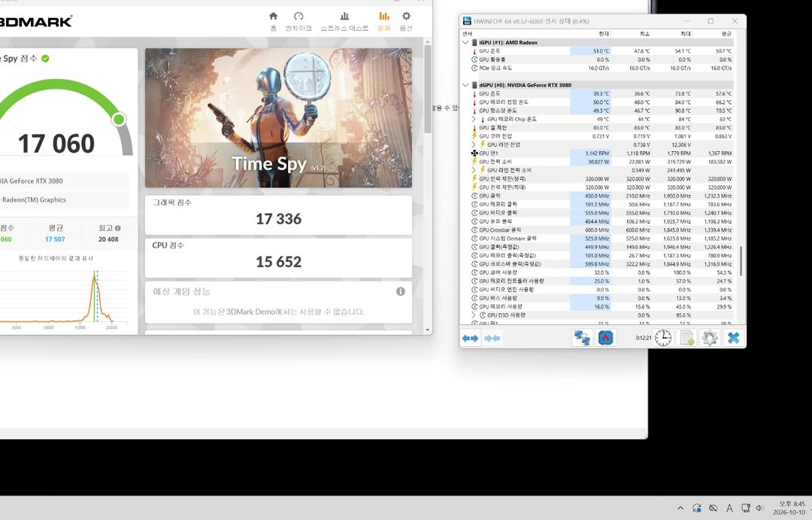
Task: Click the average score 17 507 link
Action: pyautogui.click(x=55, y=239)
